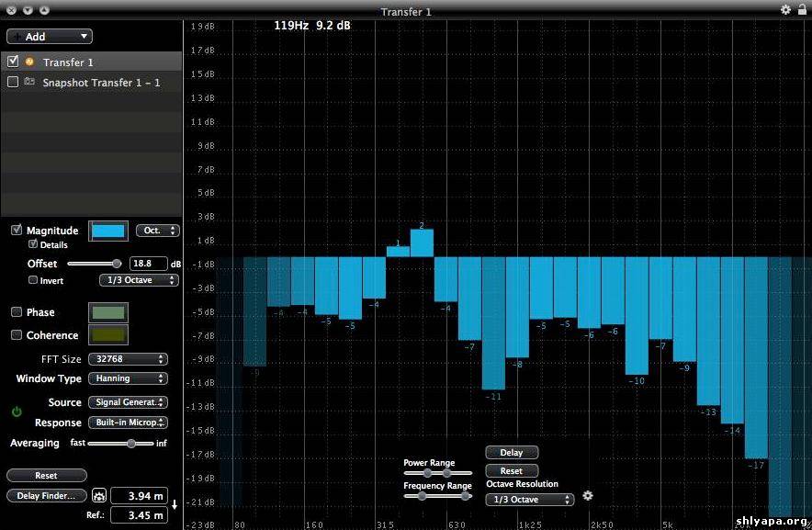Click the blue Magnitude color swatch

click(108, 231)
